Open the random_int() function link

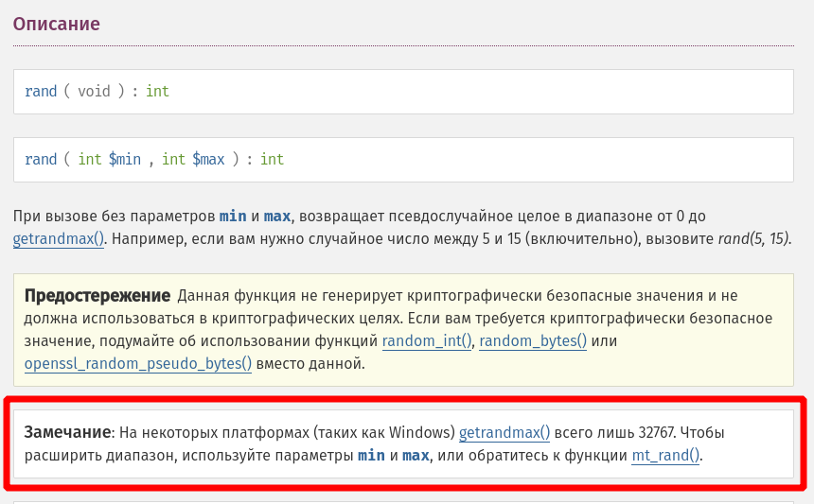point(427,341)
